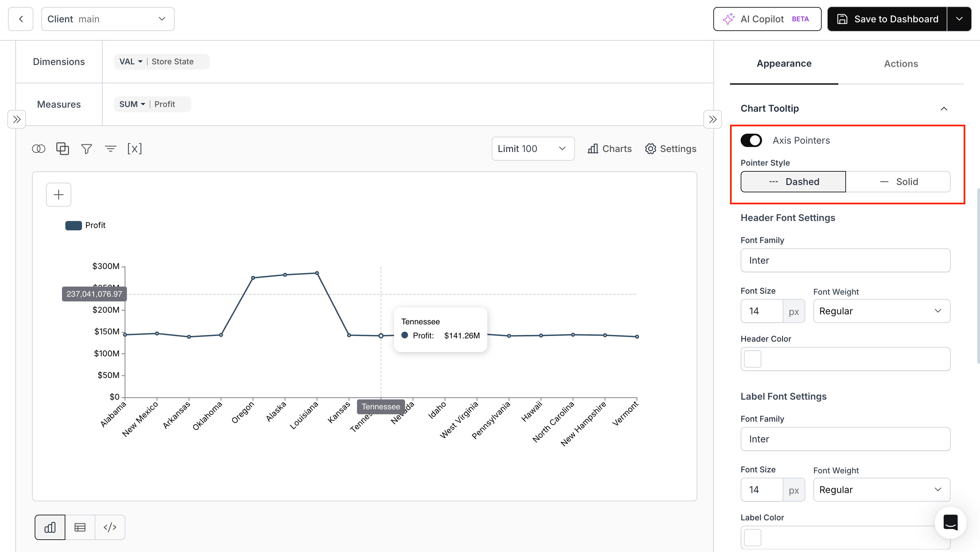The image size is (980, 552).
Task: Click the Header Color swatch
Action: (753, 359)
